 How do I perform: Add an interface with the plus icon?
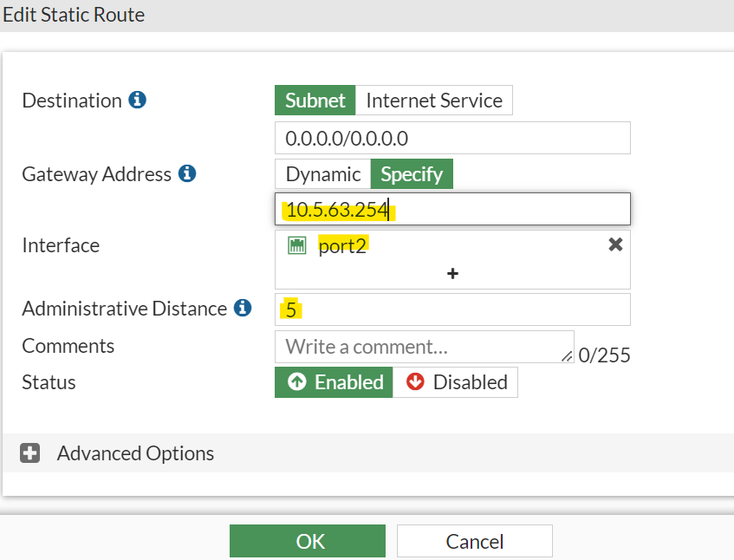452,273
